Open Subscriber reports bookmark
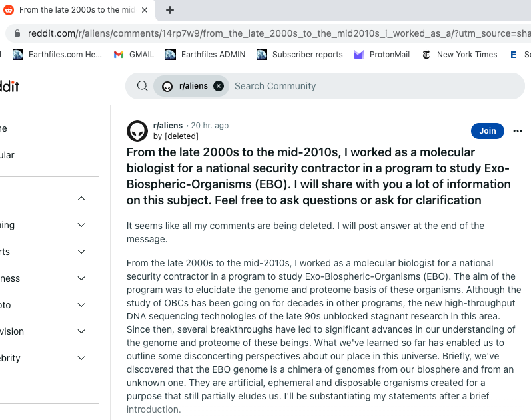The width and height of the screenshot is (531, 420). pyautogui.click(x=300, y=55)
